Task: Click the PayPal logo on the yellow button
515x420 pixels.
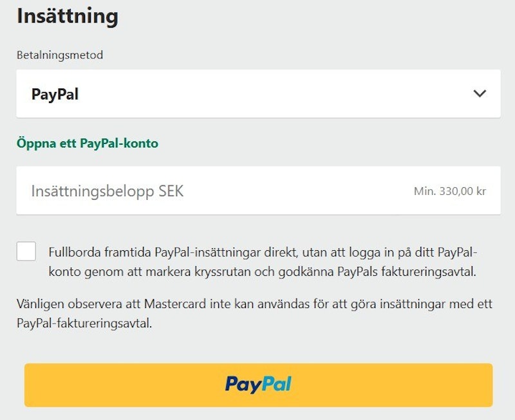Action: 258,385
